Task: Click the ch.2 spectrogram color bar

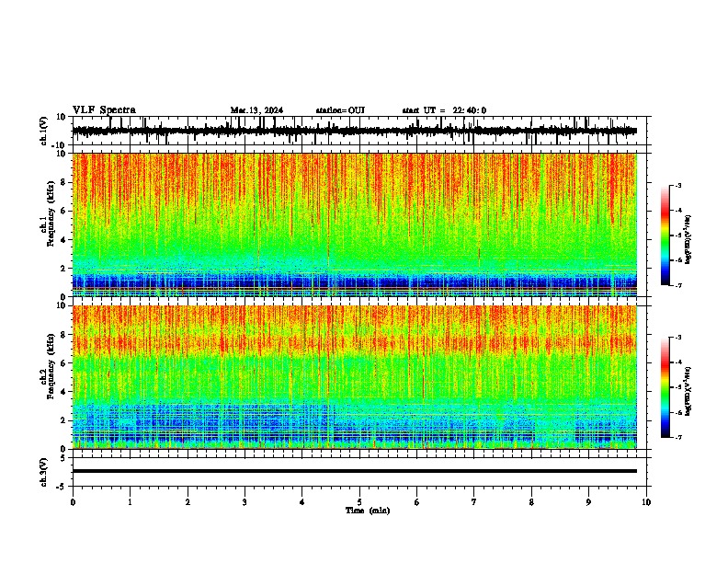Action: click(x=665, y=387)
